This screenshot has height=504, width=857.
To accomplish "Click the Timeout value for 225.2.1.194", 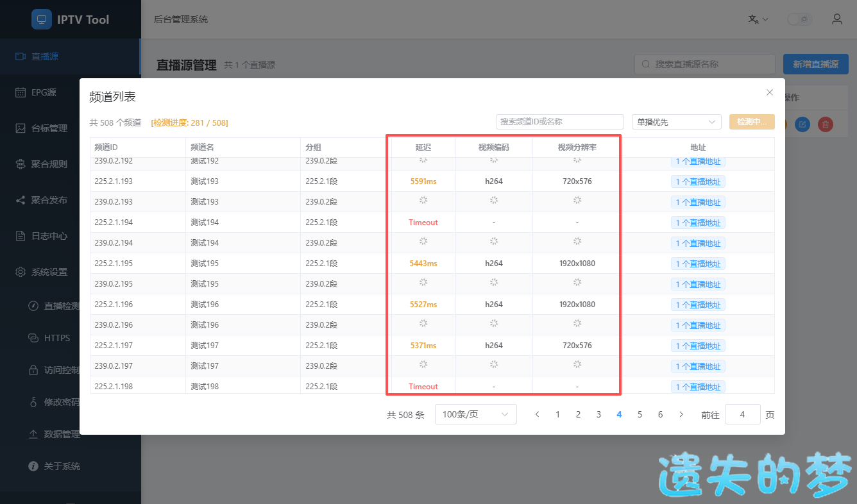I will pos(423,223).
